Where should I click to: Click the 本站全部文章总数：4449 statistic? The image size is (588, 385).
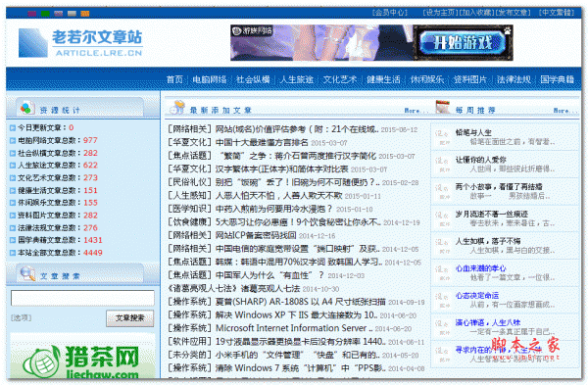click(60, 253)
